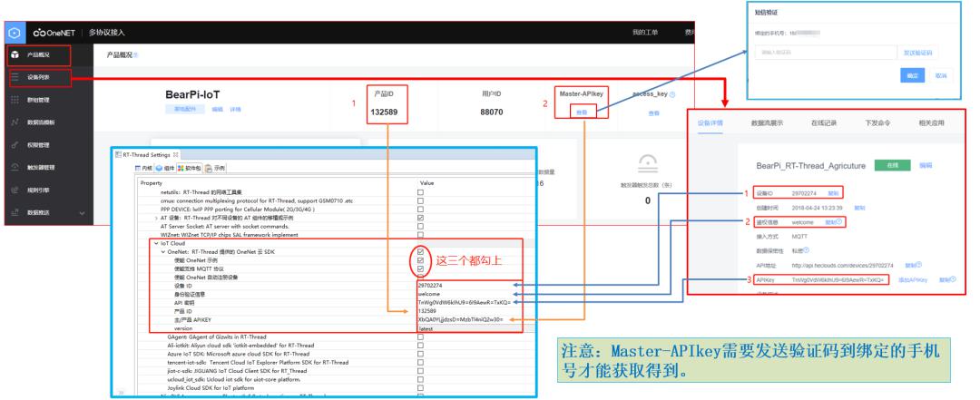Click the 基础配件 tag under BearPi-IoT
The height and width of the screenshot is (400, 980).
click(x=185, y=110)
